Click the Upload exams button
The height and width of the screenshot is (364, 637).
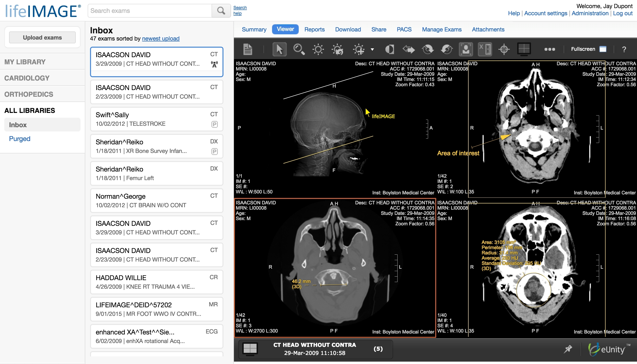(42, 37)
